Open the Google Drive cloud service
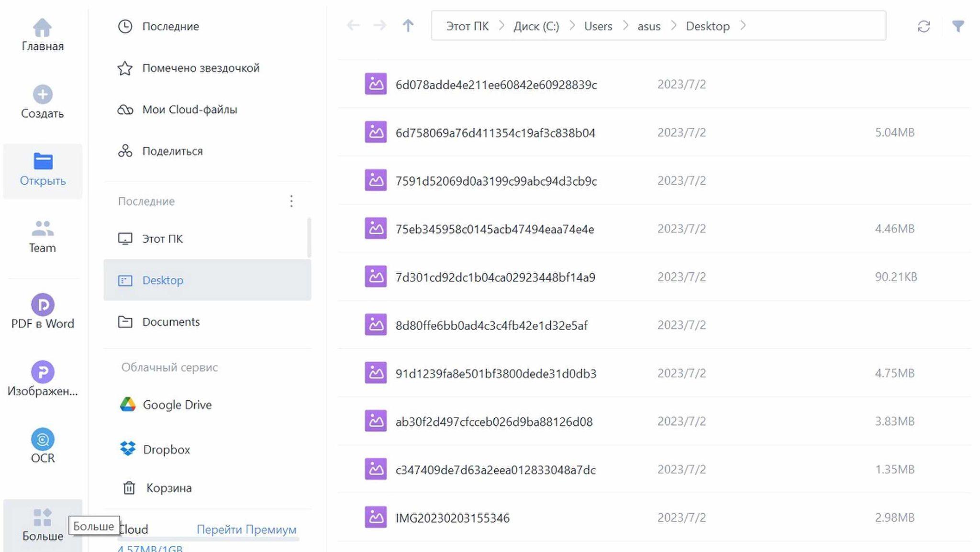 point(177,405)
